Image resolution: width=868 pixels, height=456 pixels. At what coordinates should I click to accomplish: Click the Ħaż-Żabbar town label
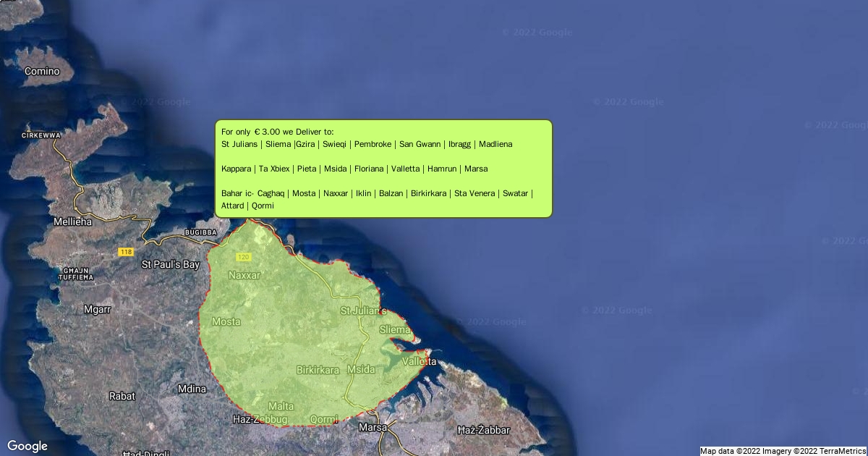click(483, 430)
